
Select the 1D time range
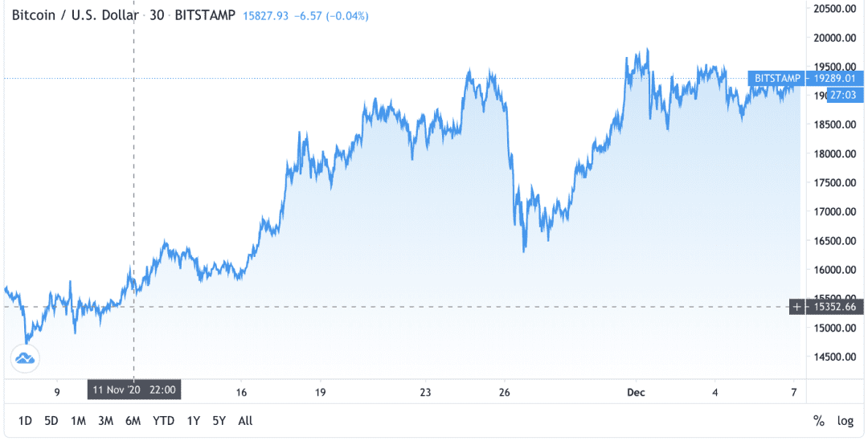point(25,421)
